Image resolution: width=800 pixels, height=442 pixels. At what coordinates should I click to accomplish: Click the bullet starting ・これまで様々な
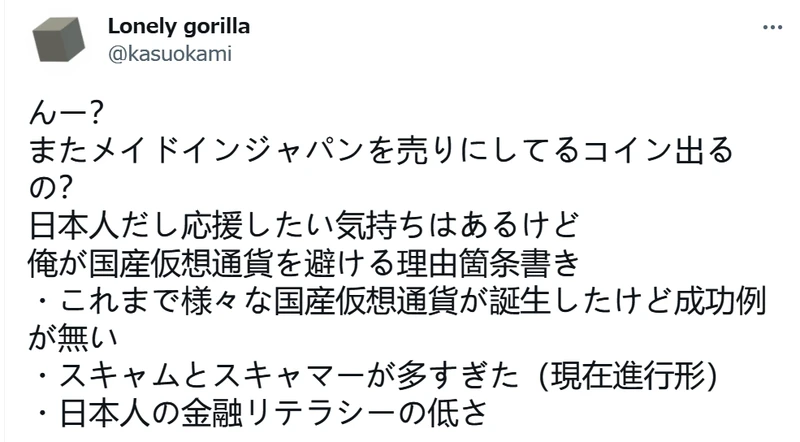tap(398, 302)
